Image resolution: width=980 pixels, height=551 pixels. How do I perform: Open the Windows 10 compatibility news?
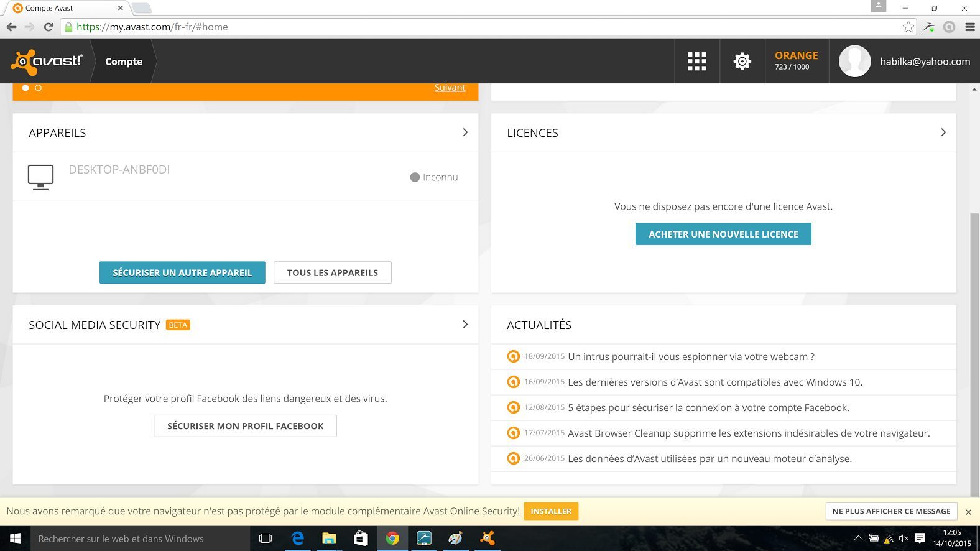(715, 382)
